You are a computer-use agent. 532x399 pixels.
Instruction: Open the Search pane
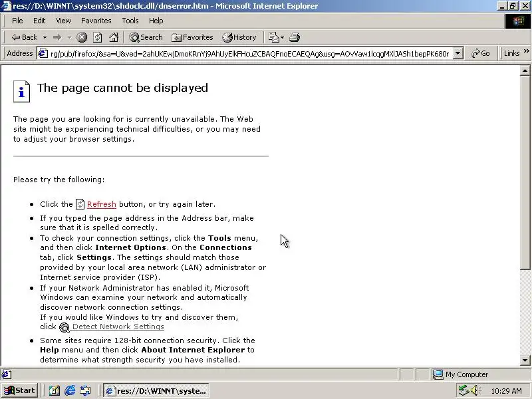click(x=146, y=37)
